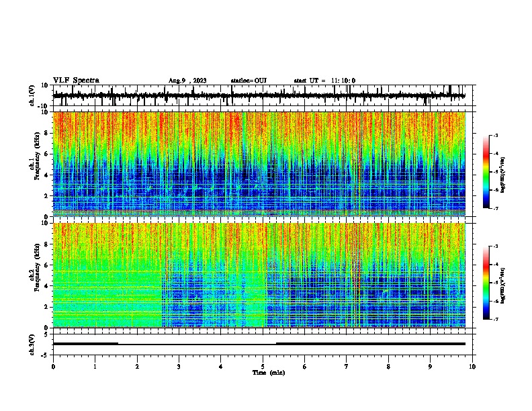Screen dimensions: 532x411
Task: Click the "Time (min)" x-axis label
Action: point(269,373)
